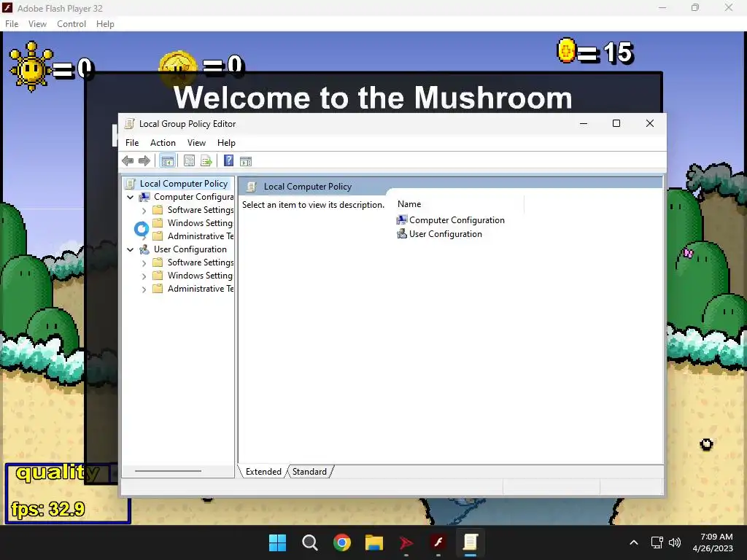Screen dimensions: 747x560
Task: Click Computer Configuration icon in the Name list
Action: (402, 220)
